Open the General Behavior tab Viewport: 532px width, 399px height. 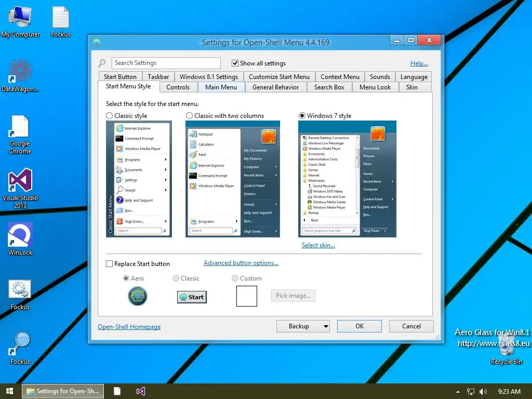[275, 87]
